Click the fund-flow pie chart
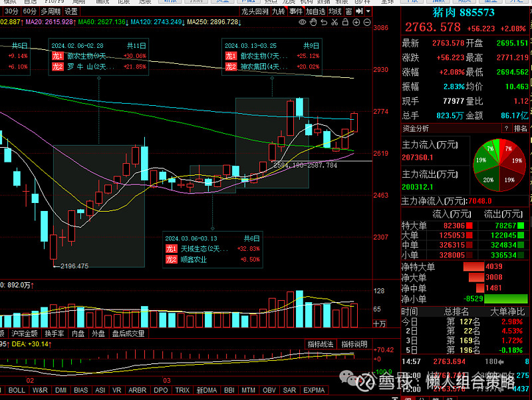The height and width of the screenshot is (400, 532). click(x=499, y=164)
